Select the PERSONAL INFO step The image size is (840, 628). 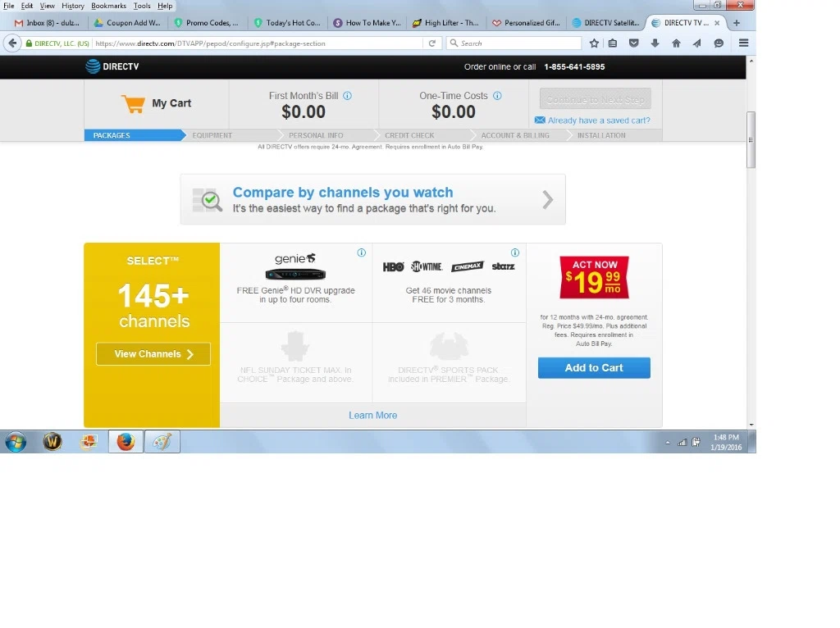click(x=316, y=135)
